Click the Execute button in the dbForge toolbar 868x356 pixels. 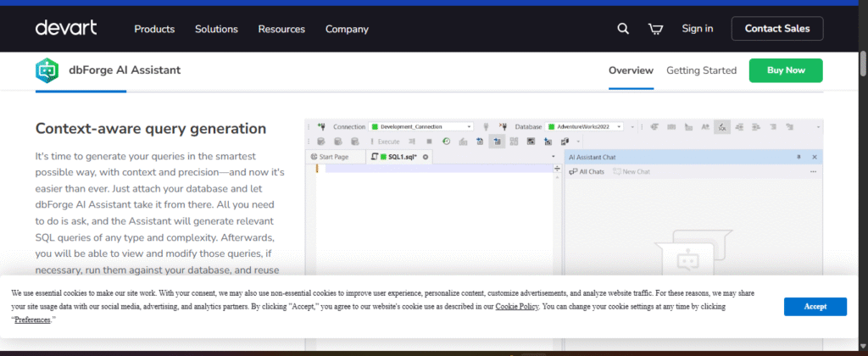[385, 142]
